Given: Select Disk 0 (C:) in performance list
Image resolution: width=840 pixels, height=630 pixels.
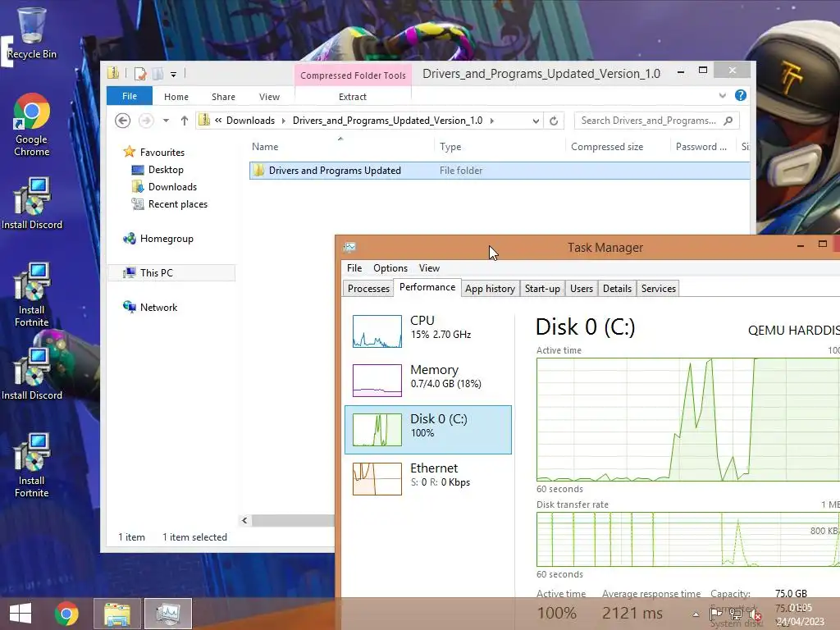Looking at the screenshot, I should [x=428, y=430].
